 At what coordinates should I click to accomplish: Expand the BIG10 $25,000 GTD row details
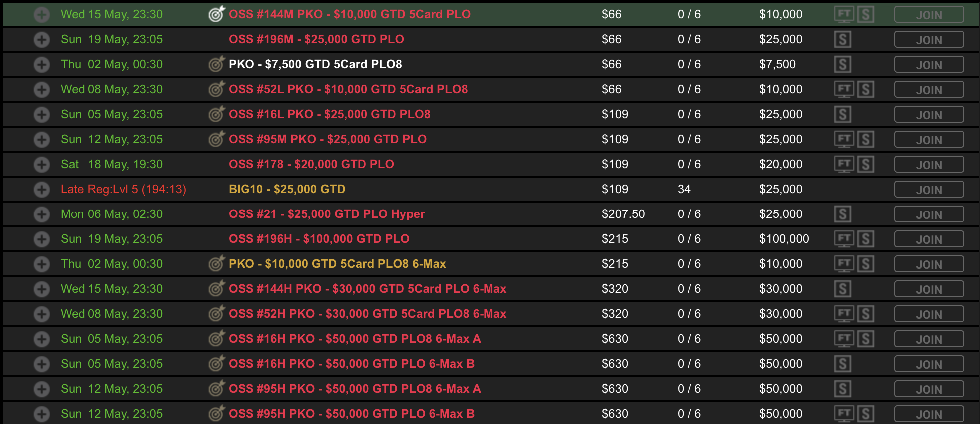[x=42, y=189]
